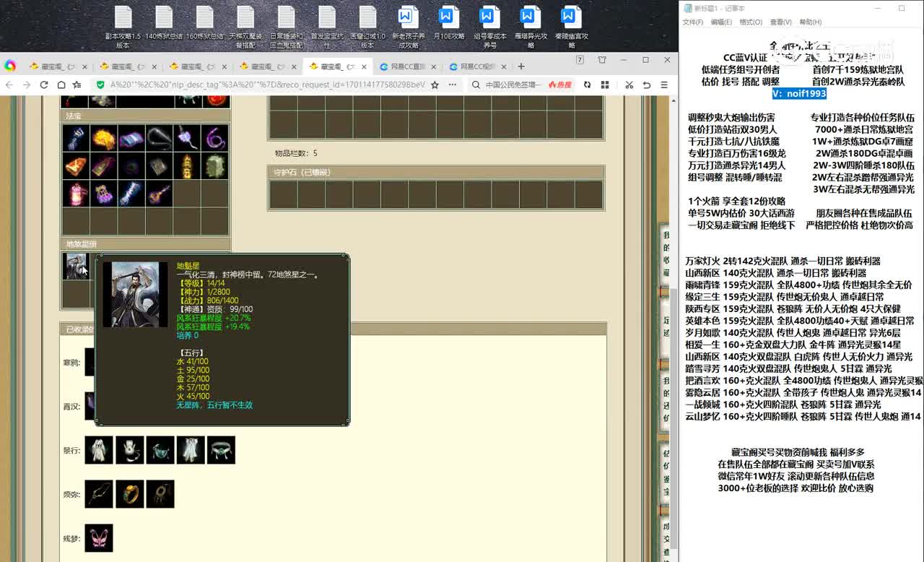924x562 pixels.
Task: Select the glowing blue book treasure icon
Action: click(x=131, y=137)
